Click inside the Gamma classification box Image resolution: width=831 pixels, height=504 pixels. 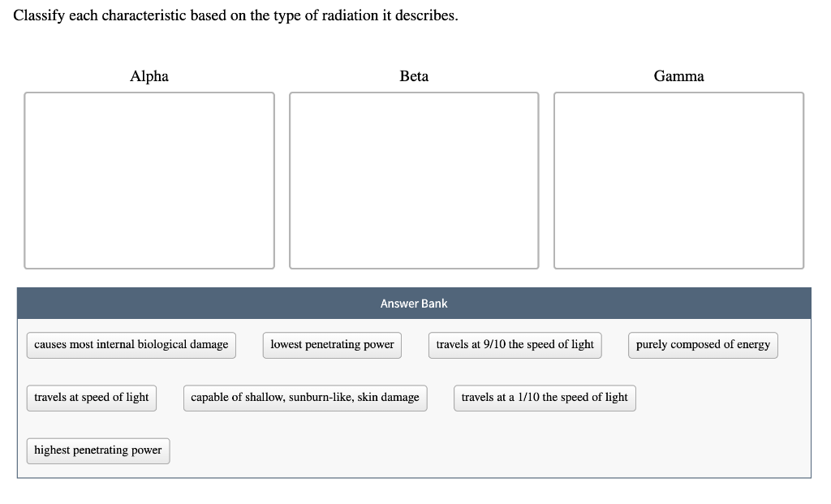coord(678,180)
